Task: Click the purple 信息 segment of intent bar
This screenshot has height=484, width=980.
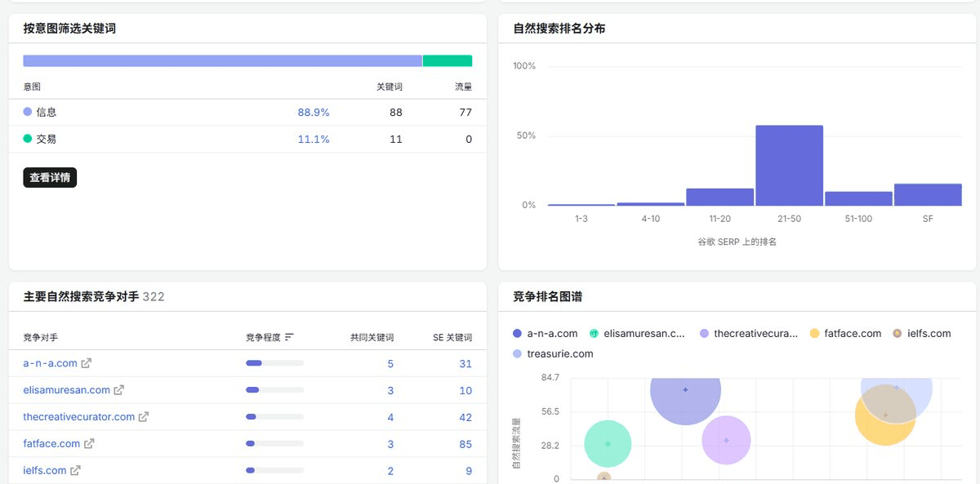Action: coord(222,60)
